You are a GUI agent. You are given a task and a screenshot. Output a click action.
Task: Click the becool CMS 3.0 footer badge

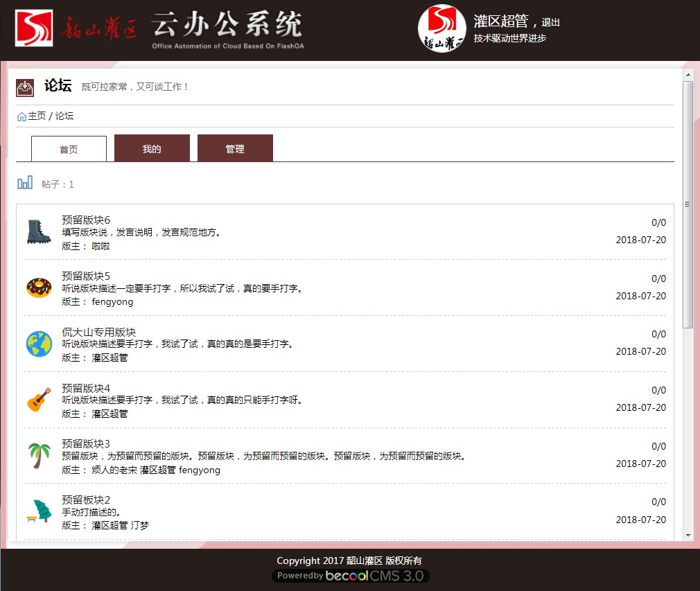tap(351, 576)
